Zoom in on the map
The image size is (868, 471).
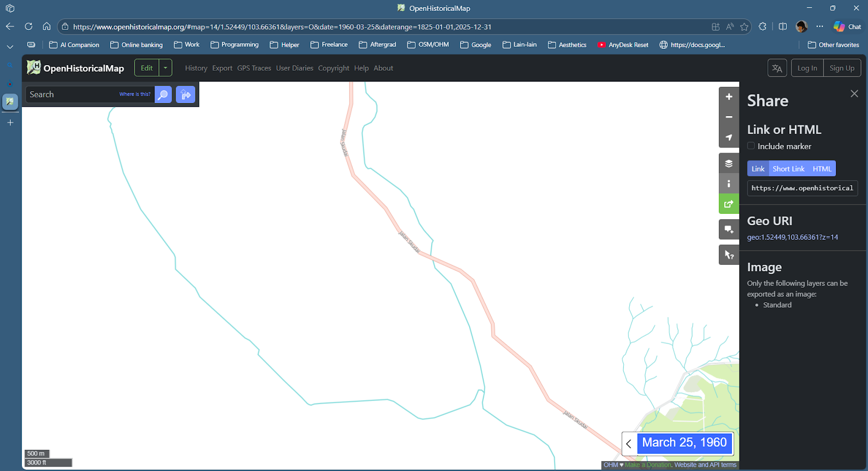729,97
